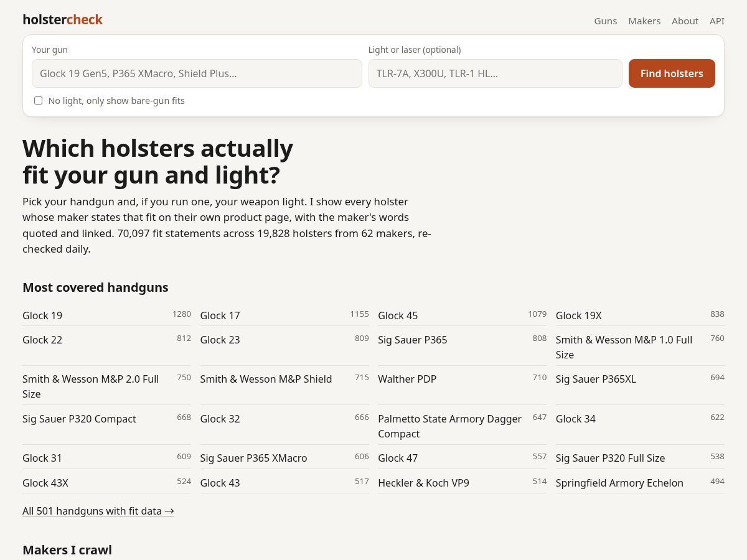Open the Glock 43 handgun link

click(220, 483)
